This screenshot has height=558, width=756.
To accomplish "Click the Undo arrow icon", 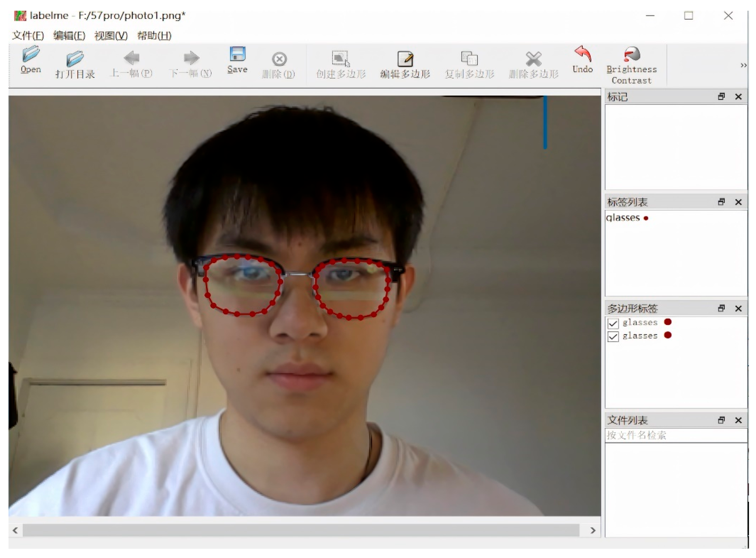I will [x=582, y=54].
